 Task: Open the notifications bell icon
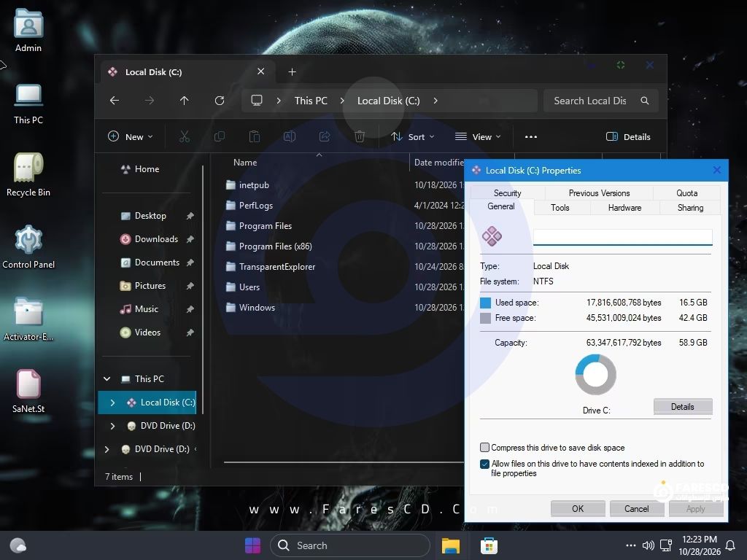coord(729,545)
